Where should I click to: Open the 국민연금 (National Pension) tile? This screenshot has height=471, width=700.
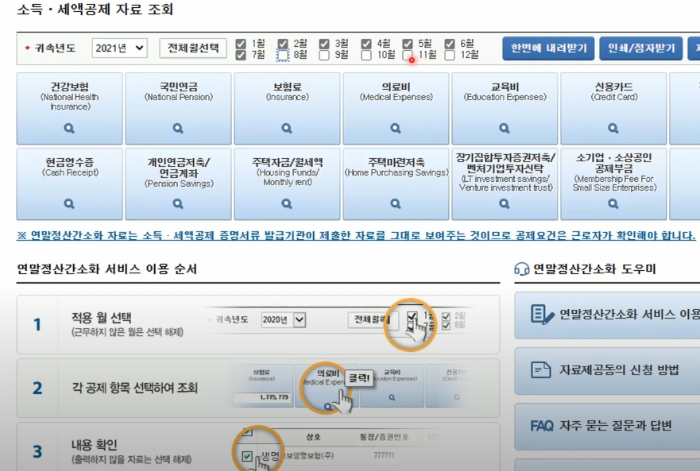(x=178, y=108)
